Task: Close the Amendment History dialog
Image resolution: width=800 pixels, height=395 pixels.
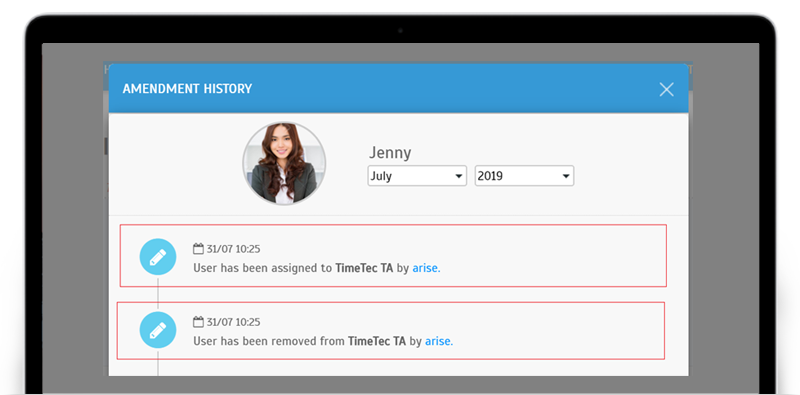Action: 666,89
